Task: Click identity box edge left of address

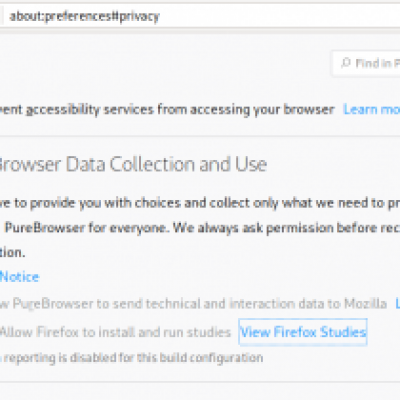Action: 2,16
